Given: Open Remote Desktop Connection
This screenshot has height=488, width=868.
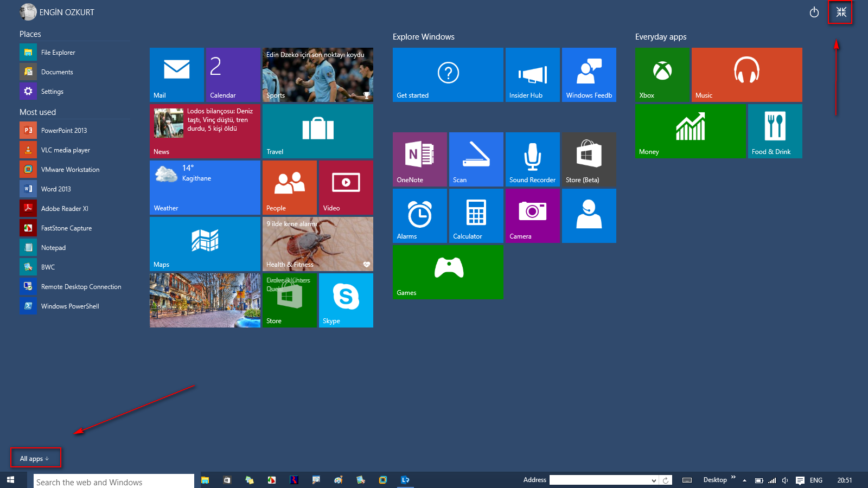Looking at the screenshot, I should tap(75, 287).
